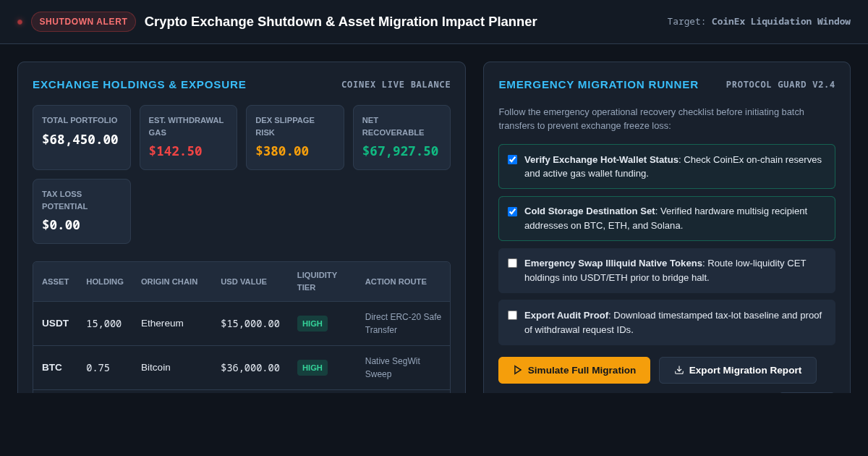
Task: Click the ACTION ROUTE column header
Action: click(x=396, y=282)
